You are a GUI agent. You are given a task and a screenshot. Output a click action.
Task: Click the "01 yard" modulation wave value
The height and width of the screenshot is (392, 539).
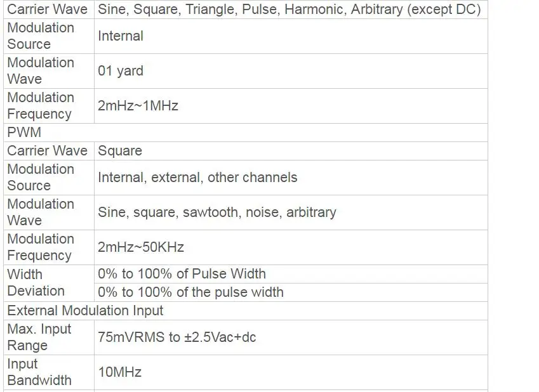121,71
